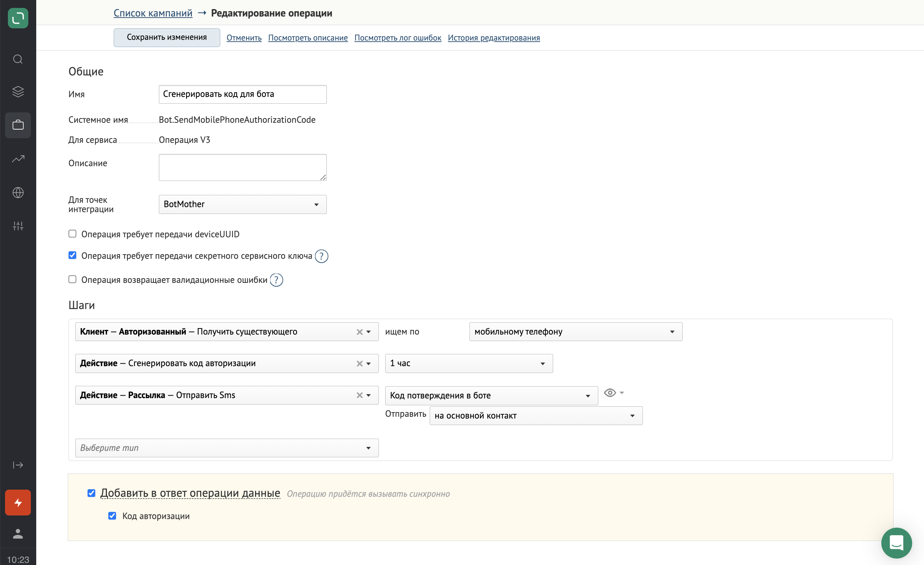Open 'Сгенерировать код авторизации' step dropdown
Screen dimensions: 924x565
tap(227, 364)
